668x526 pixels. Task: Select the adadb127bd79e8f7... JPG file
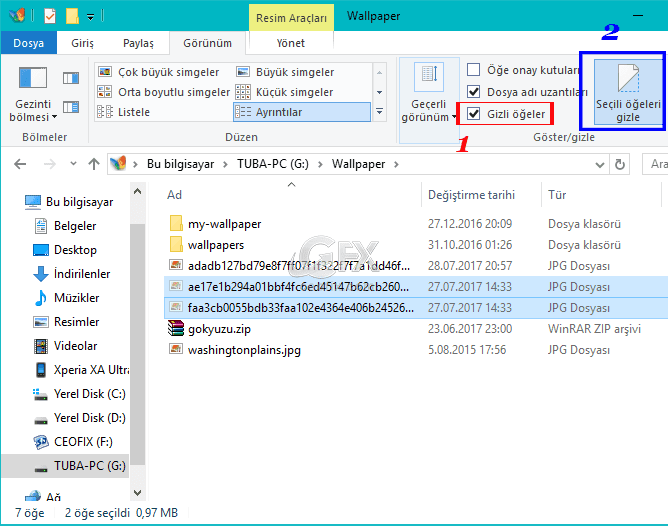[x=290, y=266]
